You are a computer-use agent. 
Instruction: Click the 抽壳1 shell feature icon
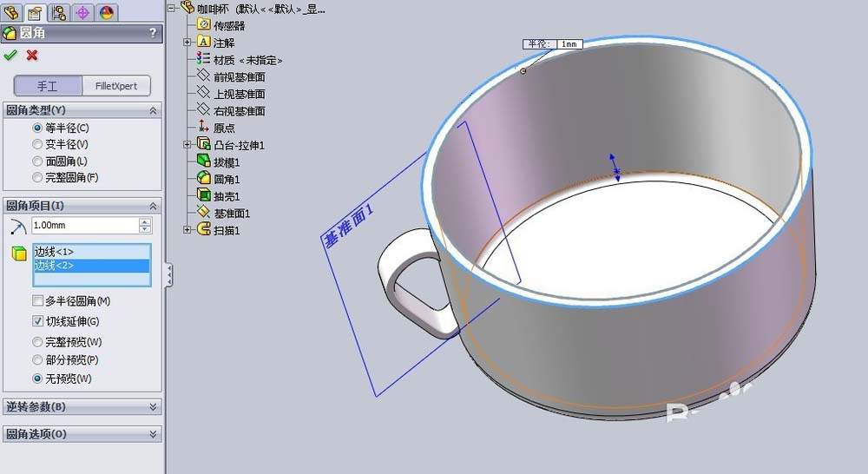(x=204, y=195)
